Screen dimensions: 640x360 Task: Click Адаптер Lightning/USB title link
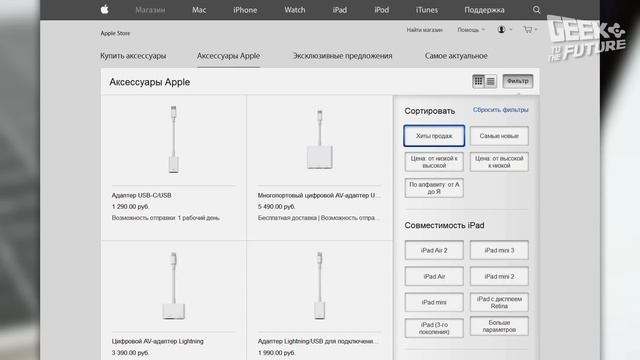coord(318,341)
